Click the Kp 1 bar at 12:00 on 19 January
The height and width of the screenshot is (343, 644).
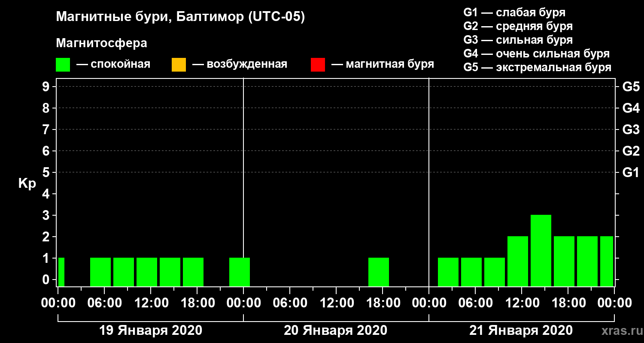click(x=147, y=272)
